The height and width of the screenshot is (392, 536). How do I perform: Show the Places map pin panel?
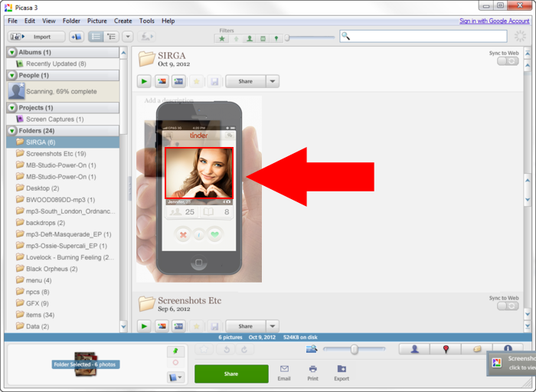point(446,349)
